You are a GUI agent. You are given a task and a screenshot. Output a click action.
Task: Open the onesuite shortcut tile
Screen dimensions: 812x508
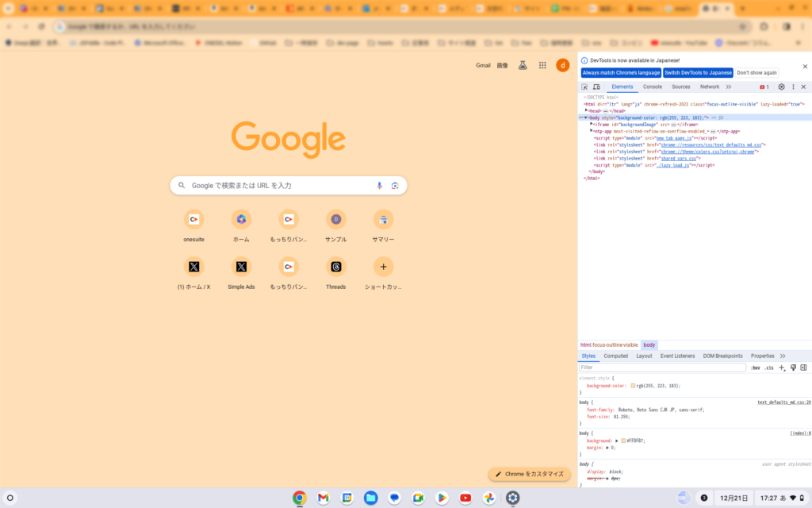coord(193,226)
